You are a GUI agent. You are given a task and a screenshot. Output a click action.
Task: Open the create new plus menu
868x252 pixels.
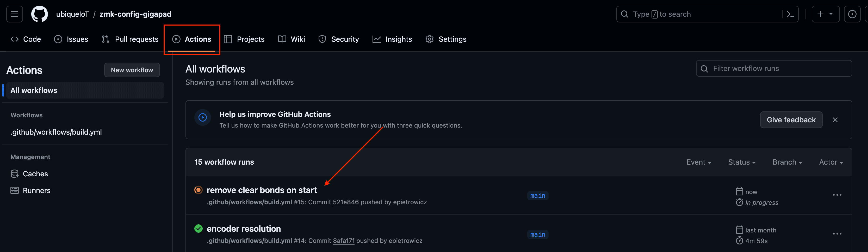coord(825,14)
